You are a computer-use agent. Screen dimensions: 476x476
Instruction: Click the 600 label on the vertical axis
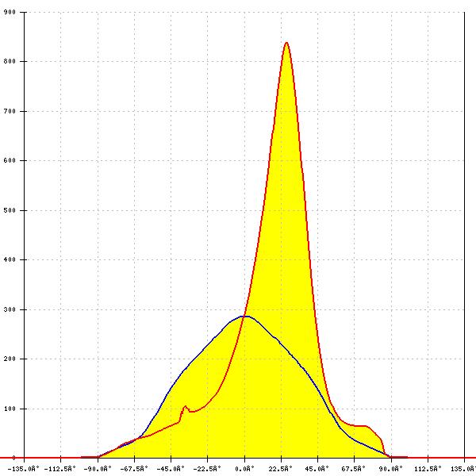pyautogui.click(x=10, y=160)
